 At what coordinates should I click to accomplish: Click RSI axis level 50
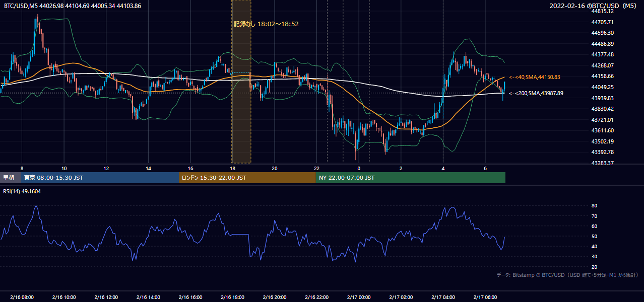pyautogui.click(x=595, y=236)
